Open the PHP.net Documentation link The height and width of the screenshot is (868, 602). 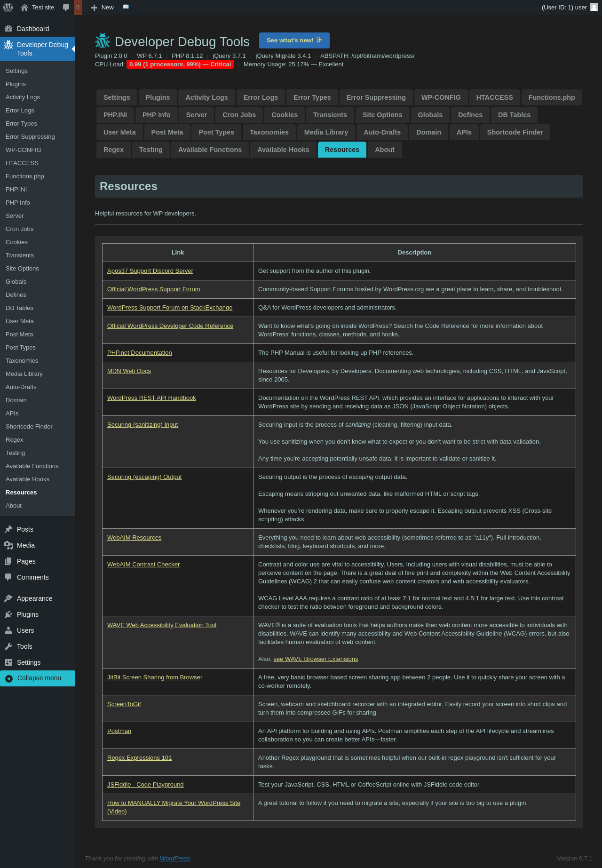(140, 353)
